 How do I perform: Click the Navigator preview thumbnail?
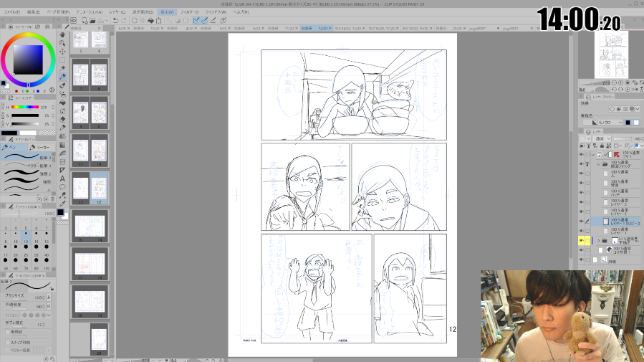tap(611, 54)
